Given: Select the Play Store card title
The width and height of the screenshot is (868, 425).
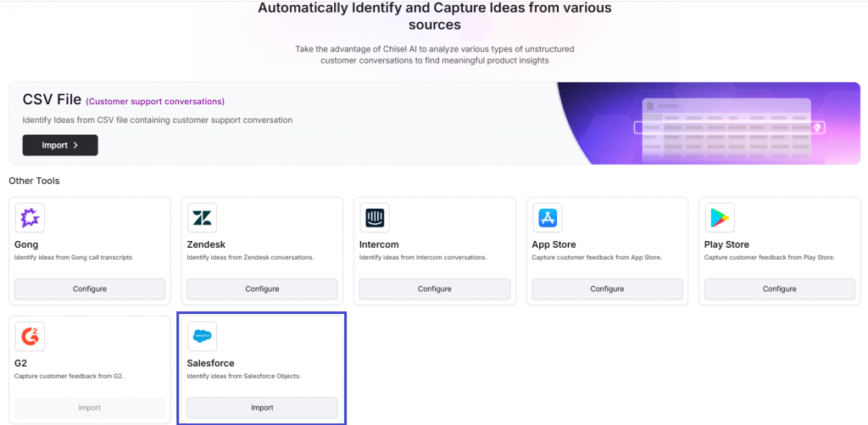Looking at the screenshot, I should (x=726, y=245).
